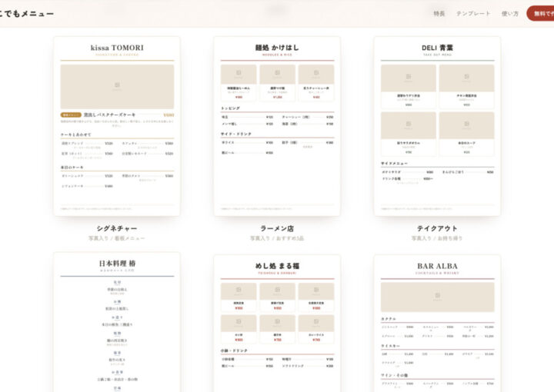Select the BAR ALBA template card

tap(437, 323)
